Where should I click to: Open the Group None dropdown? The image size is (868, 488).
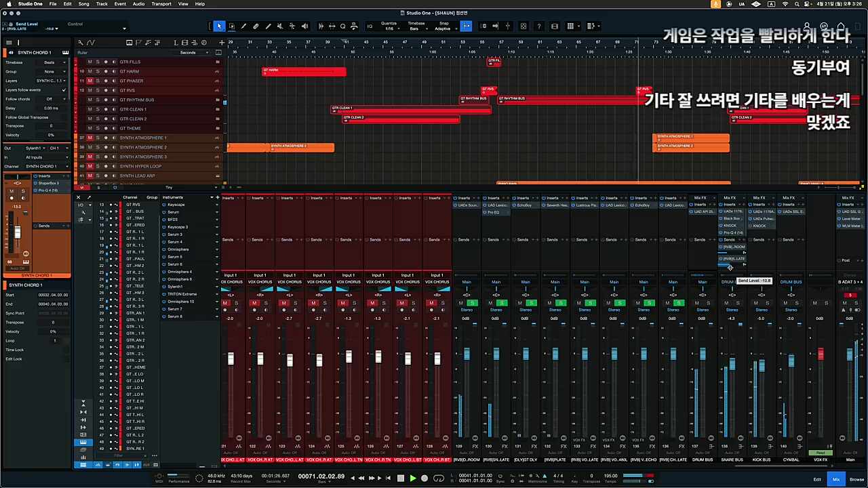(51, 71)
